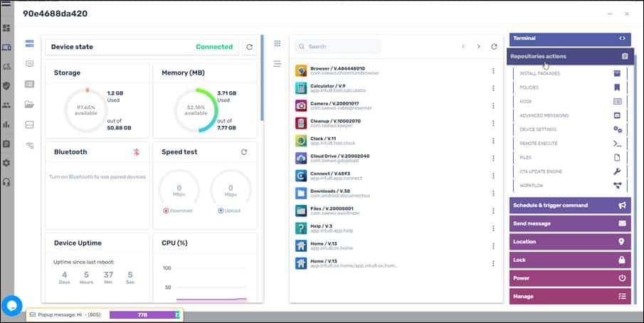Open the folder icon in device sidebar

pos(29,105)
